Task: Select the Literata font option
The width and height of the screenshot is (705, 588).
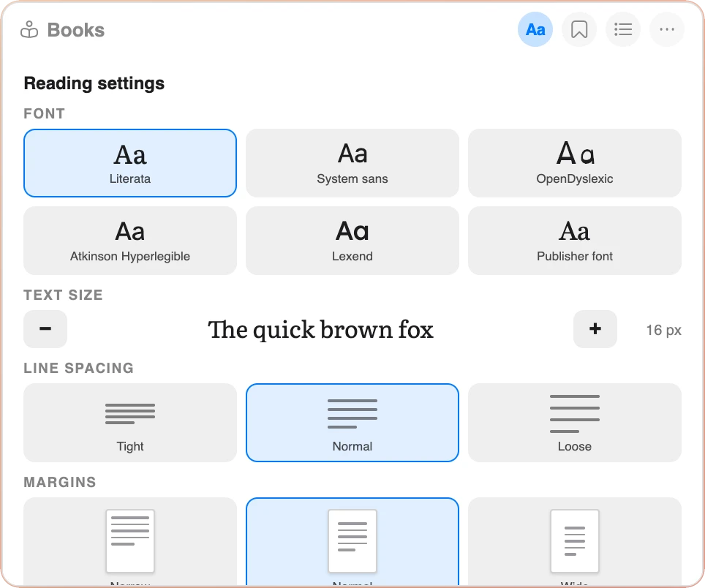Action: [130, 163]
